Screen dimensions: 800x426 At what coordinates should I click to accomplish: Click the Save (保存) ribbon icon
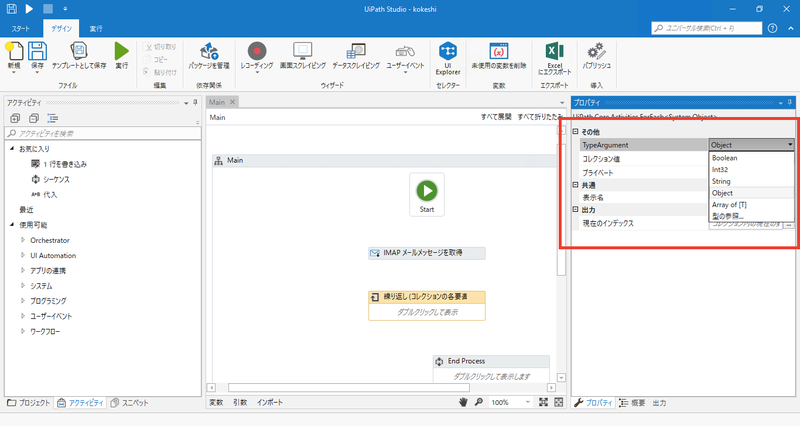[37, 52]
